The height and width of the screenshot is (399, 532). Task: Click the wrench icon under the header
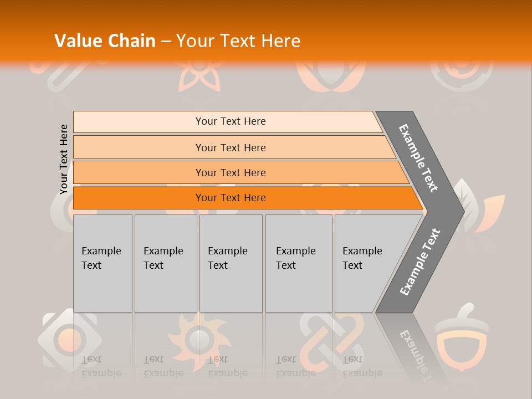coord(61,76)
